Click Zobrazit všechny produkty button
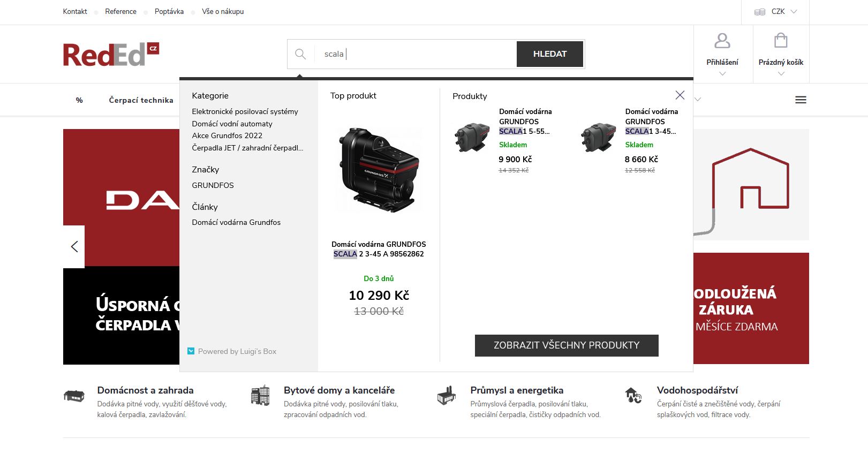Viewport: 868px width, 461px height. point(566,345)
